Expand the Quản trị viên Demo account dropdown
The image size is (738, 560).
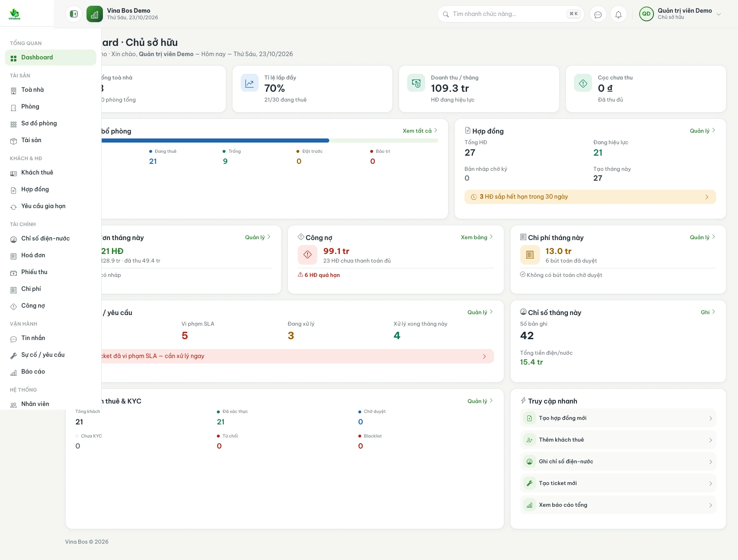click(718, 14)
